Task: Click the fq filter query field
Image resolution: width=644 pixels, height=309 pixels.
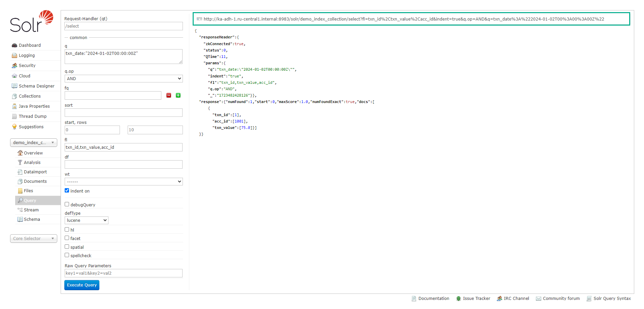Action: coord(113,96)
